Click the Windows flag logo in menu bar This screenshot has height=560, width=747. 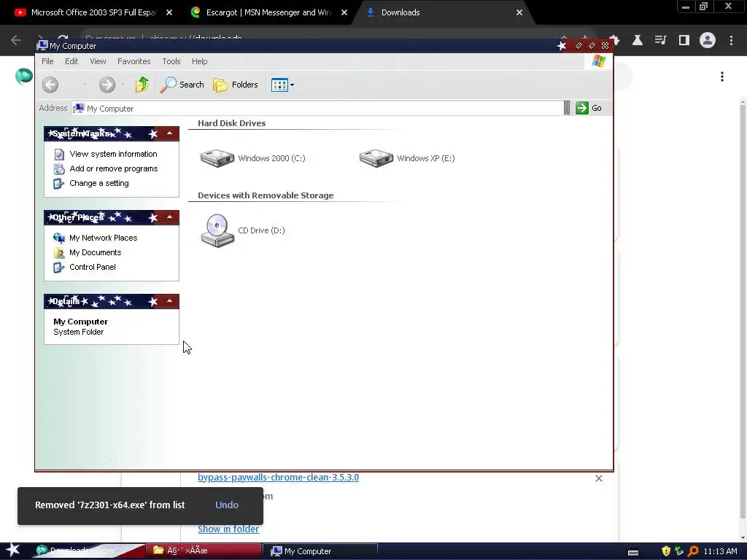(x=598, y=61)
